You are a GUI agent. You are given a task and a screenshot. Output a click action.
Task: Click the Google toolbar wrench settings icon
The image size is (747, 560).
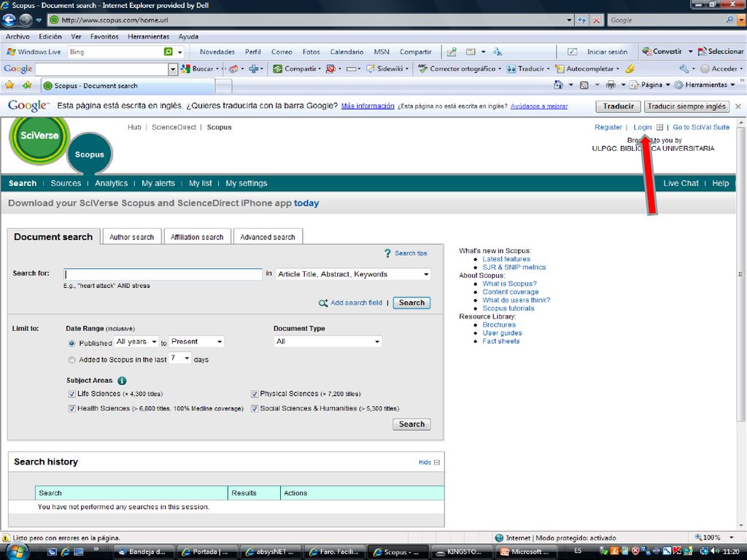coord(684,69)
